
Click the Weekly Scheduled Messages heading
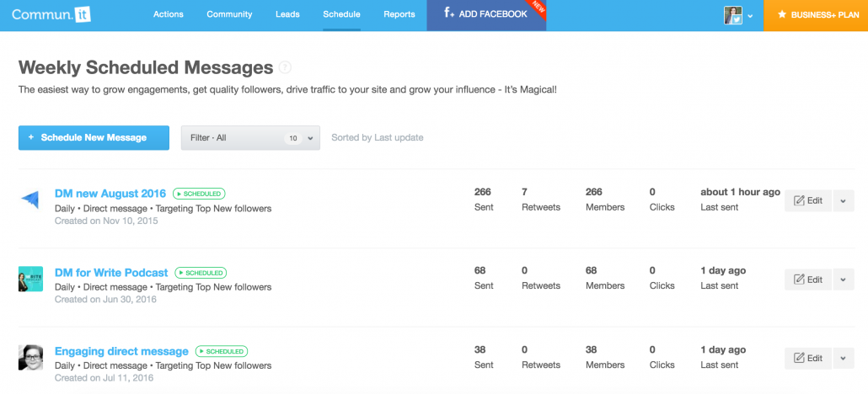(146, 67)
